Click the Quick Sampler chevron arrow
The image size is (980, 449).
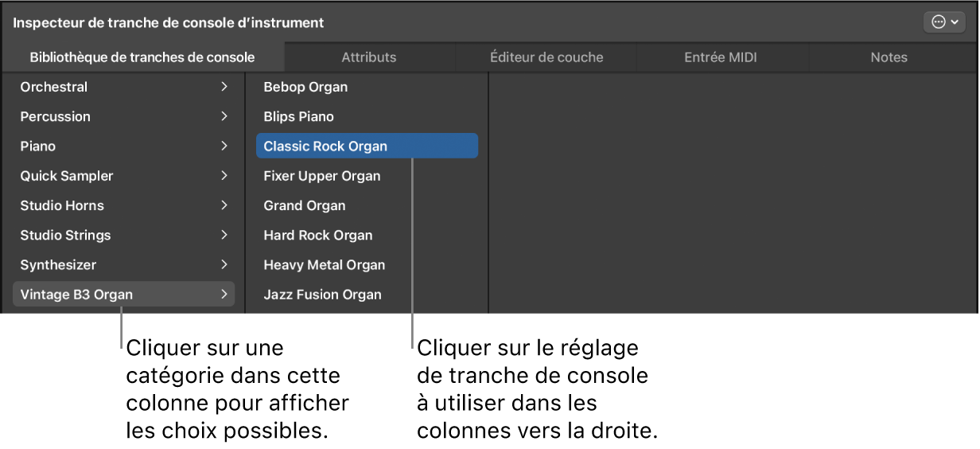pos(224,176)
